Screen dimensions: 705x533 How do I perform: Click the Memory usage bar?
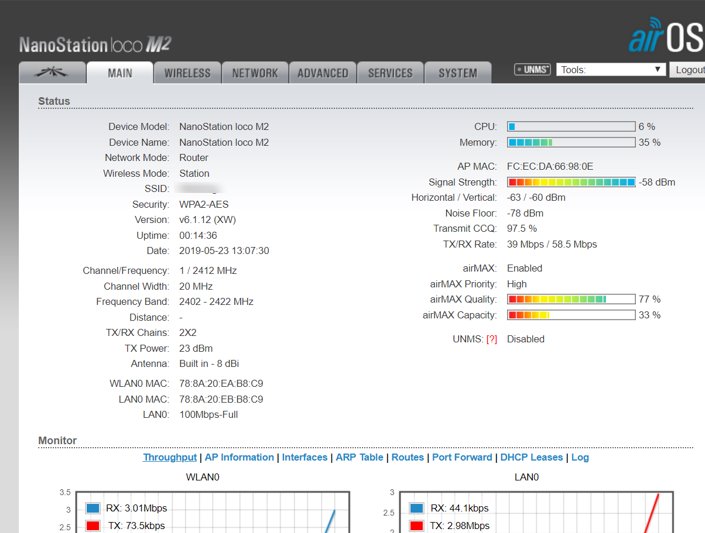coord(571,142)
